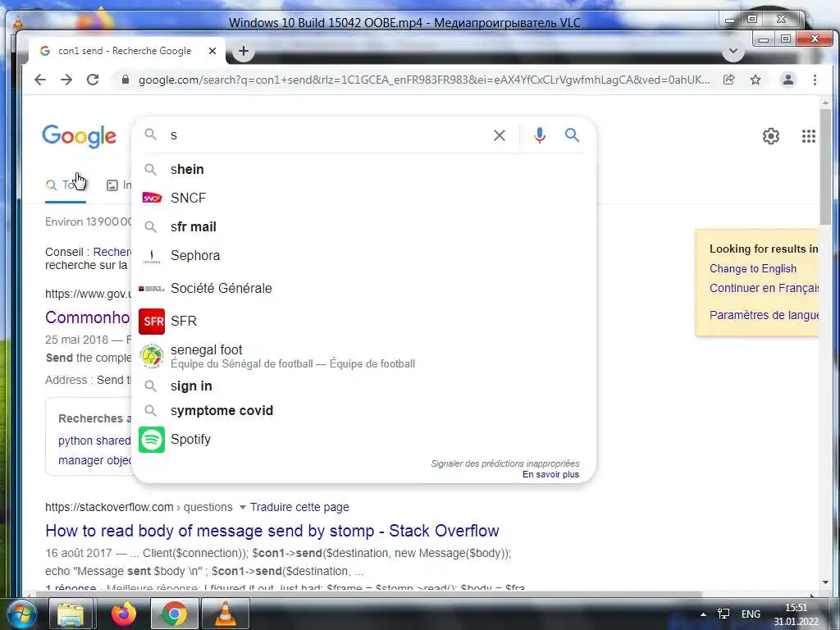Open a new tab with plus button
This screenshot has height=630, width=840.
244,51
